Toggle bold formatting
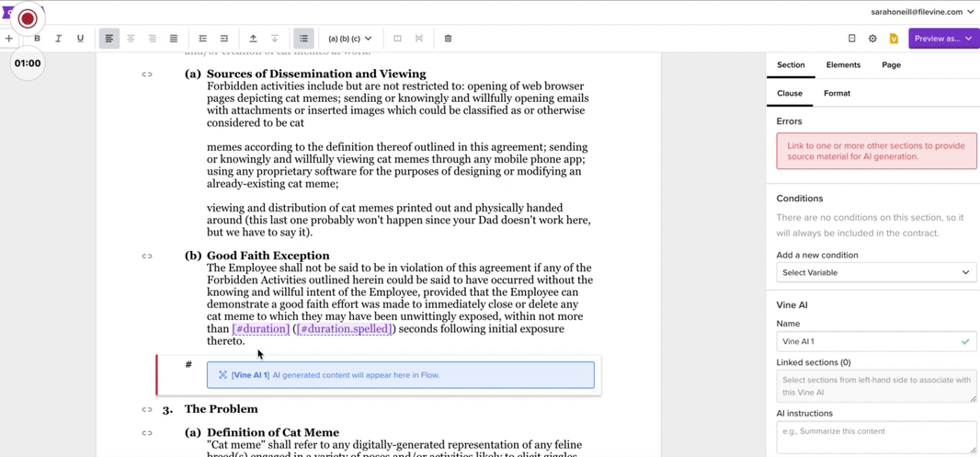This screenshot has height=457, width=980. (x=38, y=39)
